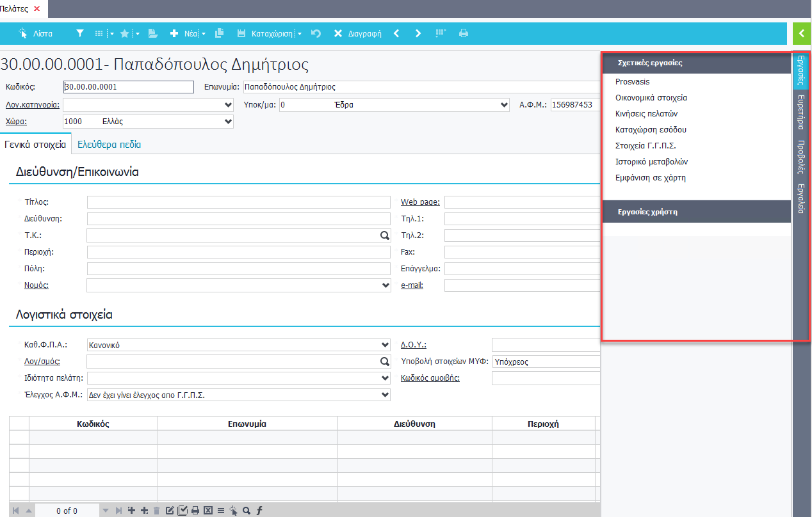This screenshot has height=517, width=812.
Task: Click the Excel export icon in grid footer
Action: tap(208, 511)
